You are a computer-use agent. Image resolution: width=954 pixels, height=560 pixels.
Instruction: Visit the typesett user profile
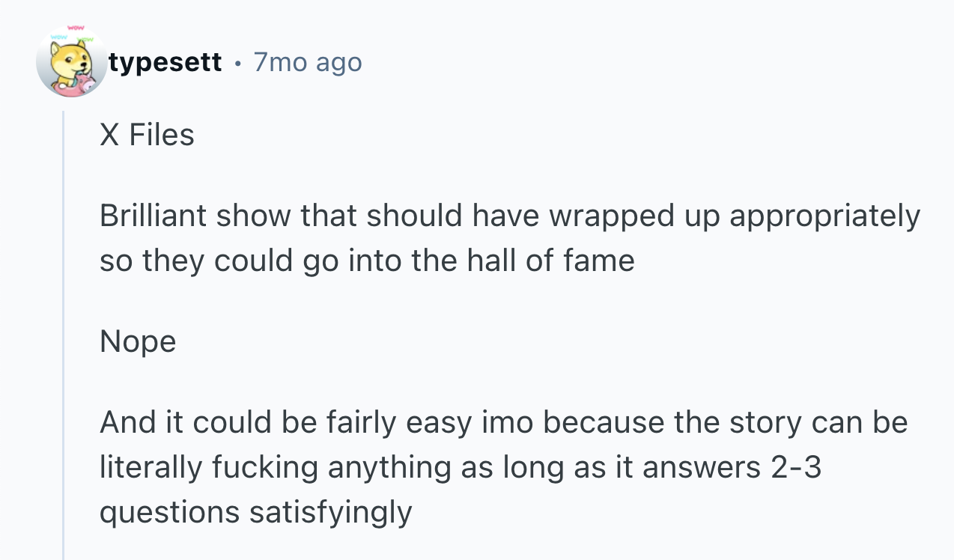point(165,62)
